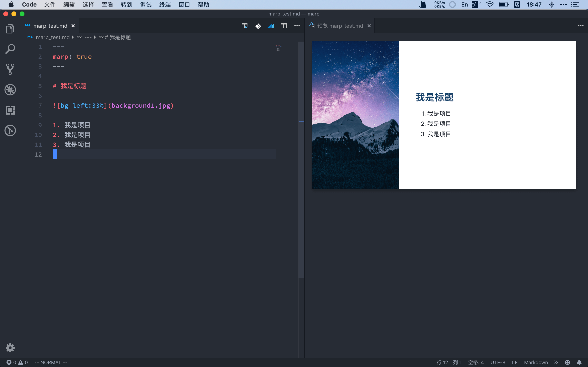This screenshot has height=367, width=588.
Task: Open the 终端 menu
Action: pyautogui.click(x=165, y=5)
